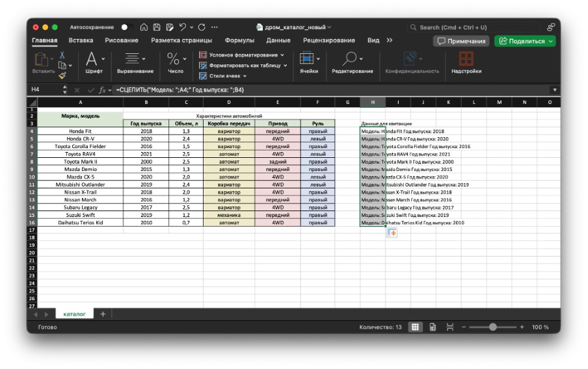Show more ribbon tabs chevron
The image size is (588, 369).
click(389, 40)
